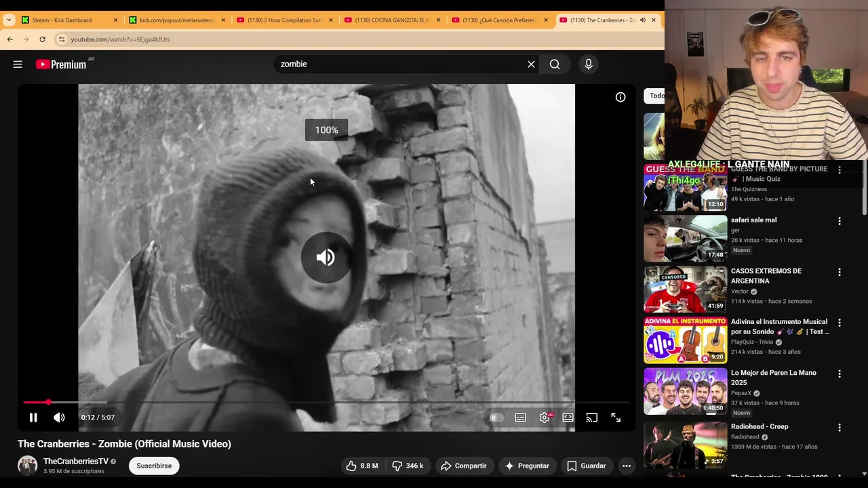The height and width of the screenshot is (488, 868).
Task: Subscribe with the Suscribirse button
Action: (154, 466)
